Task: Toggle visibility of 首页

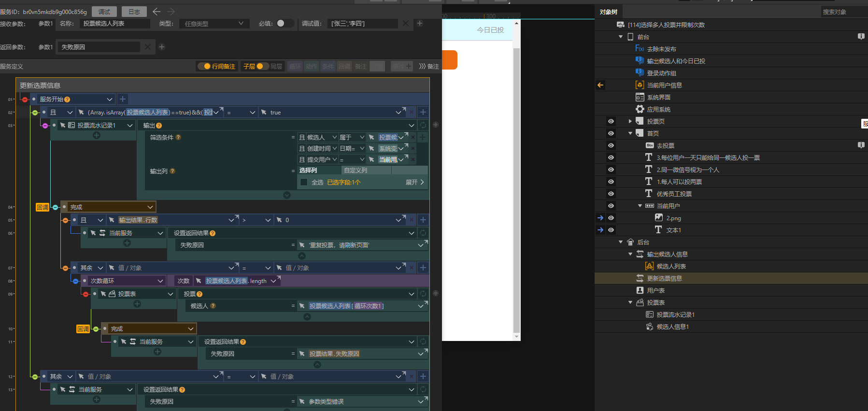Action: (x=611, y=133)
